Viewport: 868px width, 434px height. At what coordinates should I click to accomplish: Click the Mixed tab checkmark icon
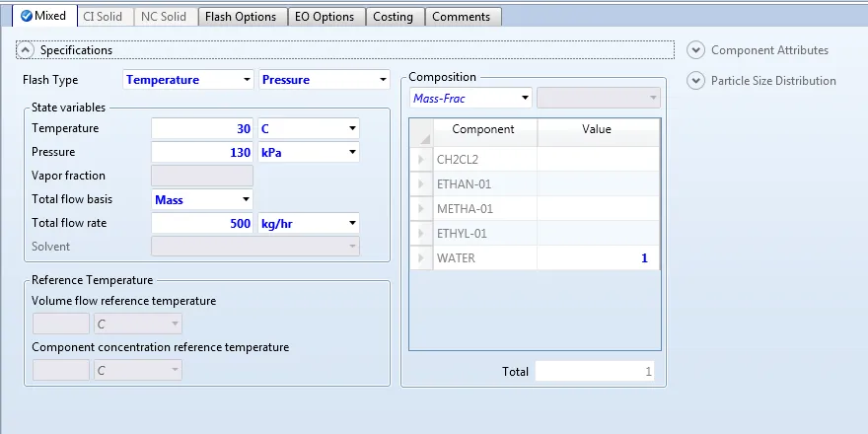[x=27, y=17]
